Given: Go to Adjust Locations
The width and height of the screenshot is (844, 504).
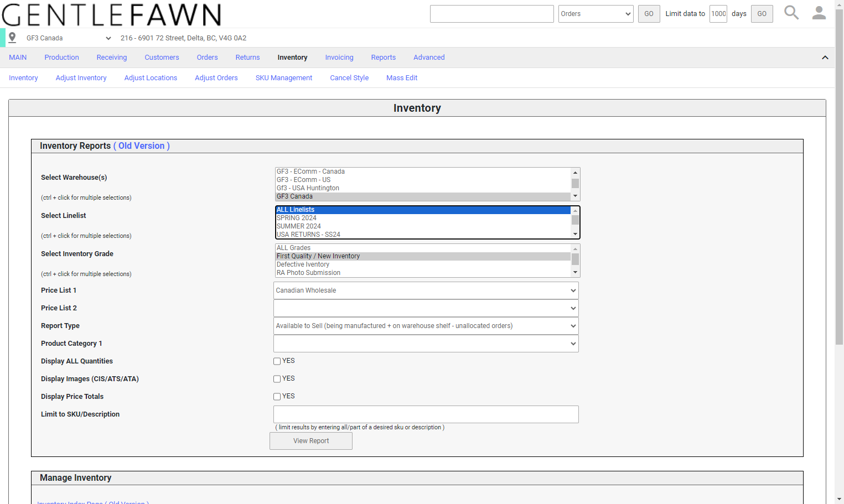Looking at the screenshot, I should (x=151, y=78).
